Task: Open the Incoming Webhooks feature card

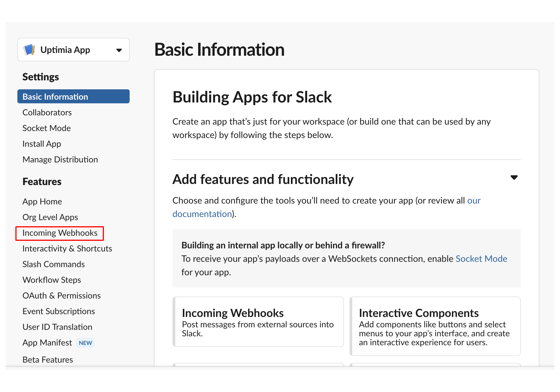Action: [x=258, y=322]
